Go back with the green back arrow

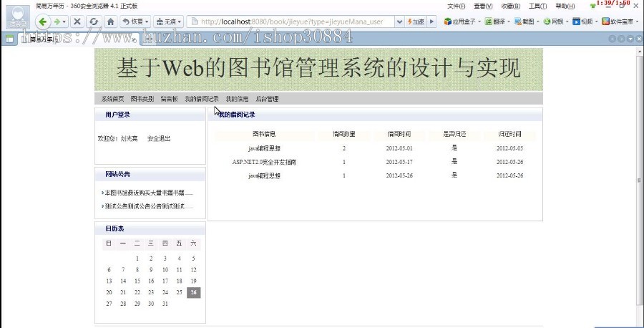point(42,21)
